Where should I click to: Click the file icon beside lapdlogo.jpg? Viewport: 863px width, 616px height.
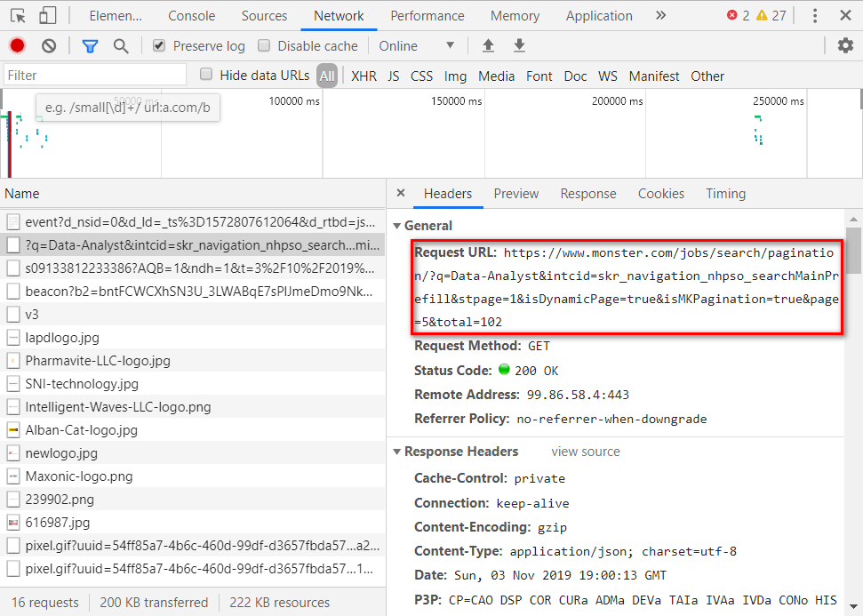click(13, 338)
